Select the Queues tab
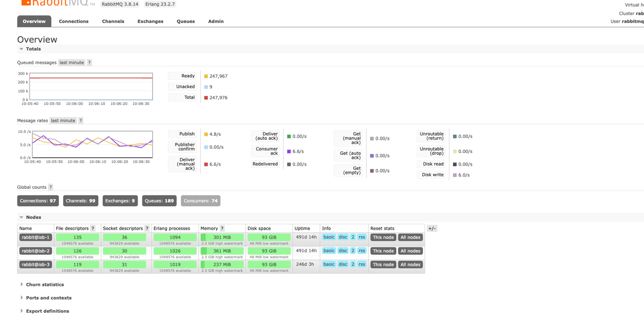Image resolution: width=644 pixels, height=322 pixels. pos(186,21)
